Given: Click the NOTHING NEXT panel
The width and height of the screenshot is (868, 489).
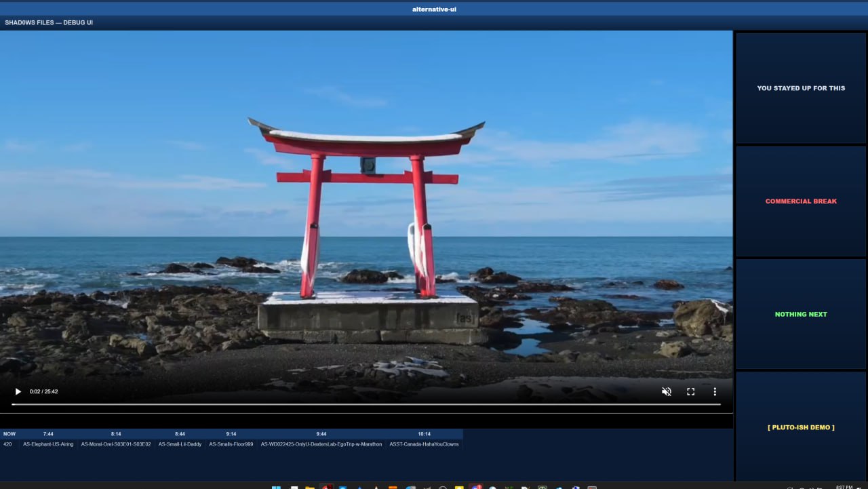Looking at the screenshot, I should [x=801, y=314].
